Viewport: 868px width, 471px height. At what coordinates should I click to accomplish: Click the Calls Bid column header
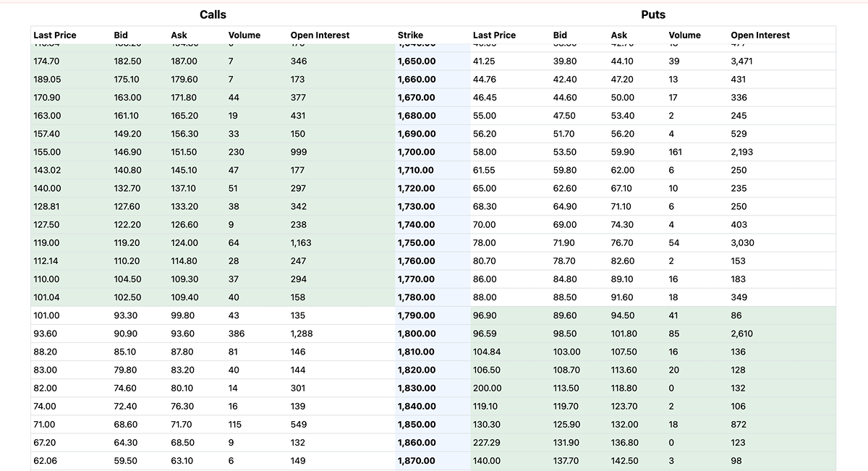point(121,35)
